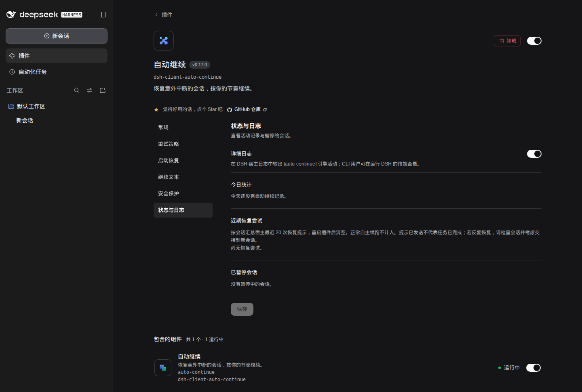Toggle the 运行中 component switch
The image size is (582, 392).
(x=533, y=368)
